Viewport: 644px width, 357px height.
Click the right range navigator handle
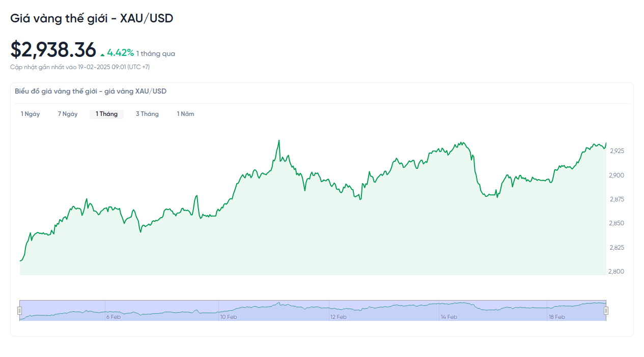coord(606,311)
